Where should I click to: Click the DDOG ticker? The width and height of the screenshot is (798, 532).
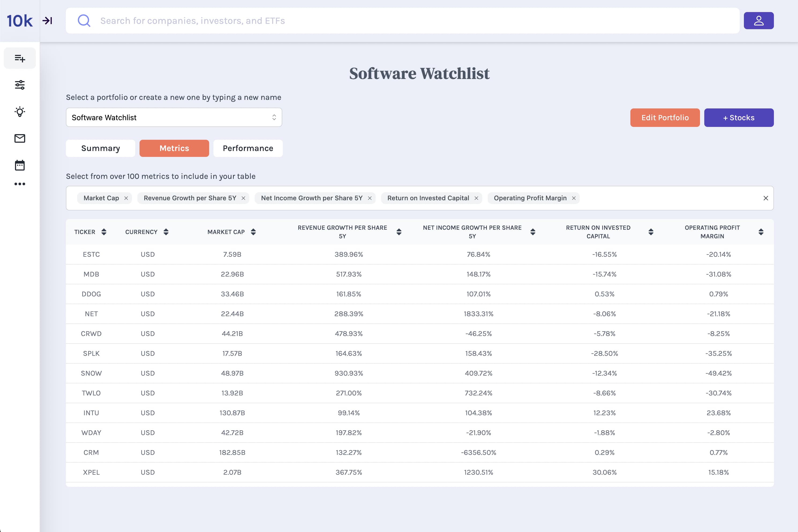coord(91,294)
